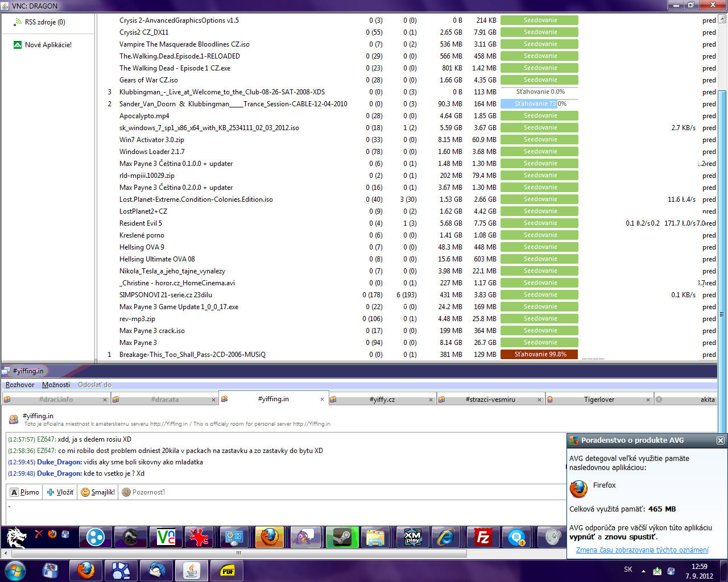Viewport: 728px width, 582px height.
Task: Click the speaker icon on remote taskbar
Action: pos(552,537)
